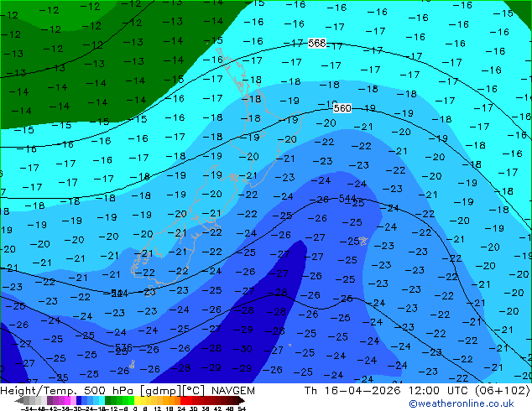Click the 16-04-2026 date text
Image resolution: width=532 pixels, height=411 pixels.
(362, 391)
